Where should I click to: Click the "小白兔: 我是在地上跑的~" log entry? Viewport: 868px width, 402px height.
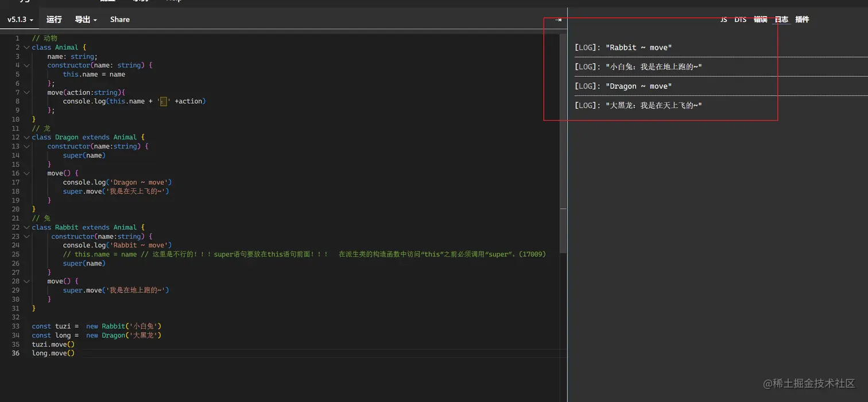click(638, 67)
